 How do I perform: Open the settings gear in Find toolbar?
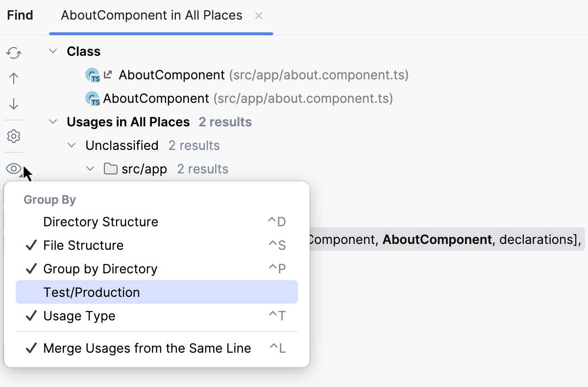pos(14,136)
